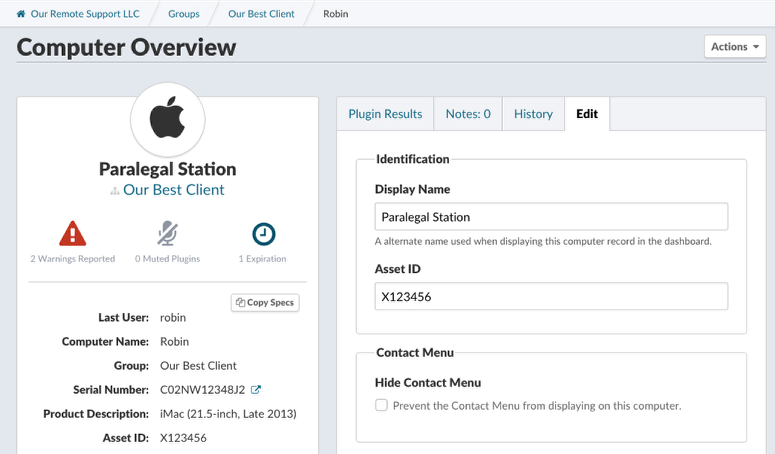Click the Robin breadcrumb item
Image resolution: width=775 pixels, height=454 pixels.
[336, 14]
